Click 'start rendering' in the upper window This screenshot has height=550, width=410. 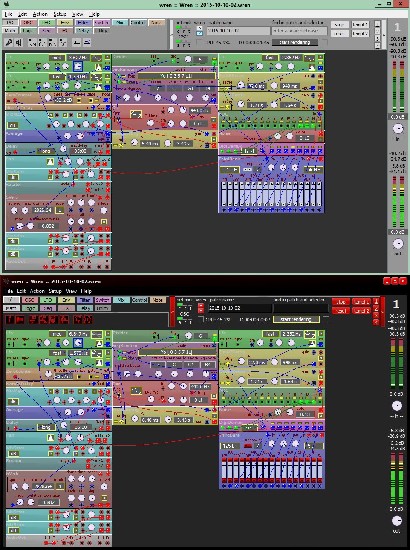[x=295, y=42]
